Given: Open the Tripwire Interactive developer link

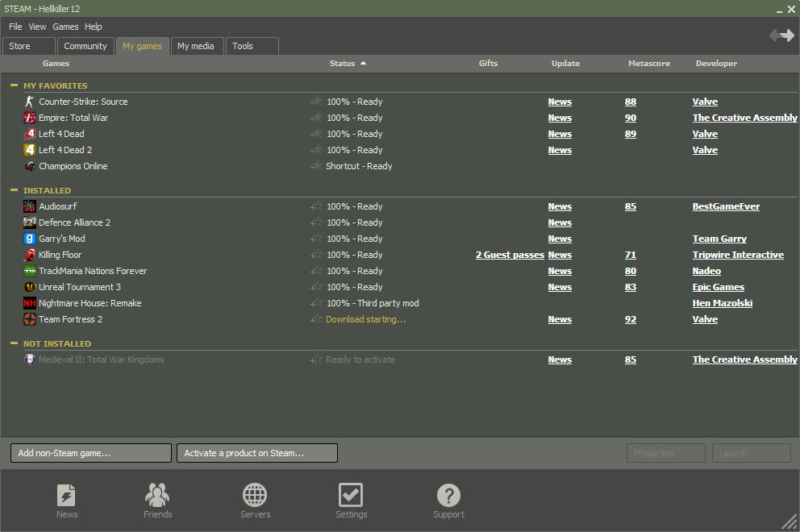Looking at the screenshot, I should [x=738, y=255].
